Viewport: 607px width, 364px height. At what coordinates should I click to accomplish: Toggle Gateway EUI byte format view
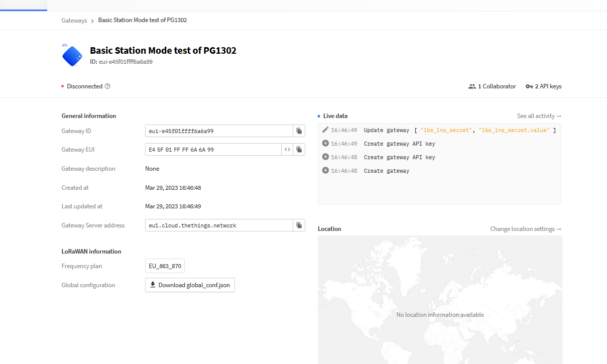coord(287,150)
